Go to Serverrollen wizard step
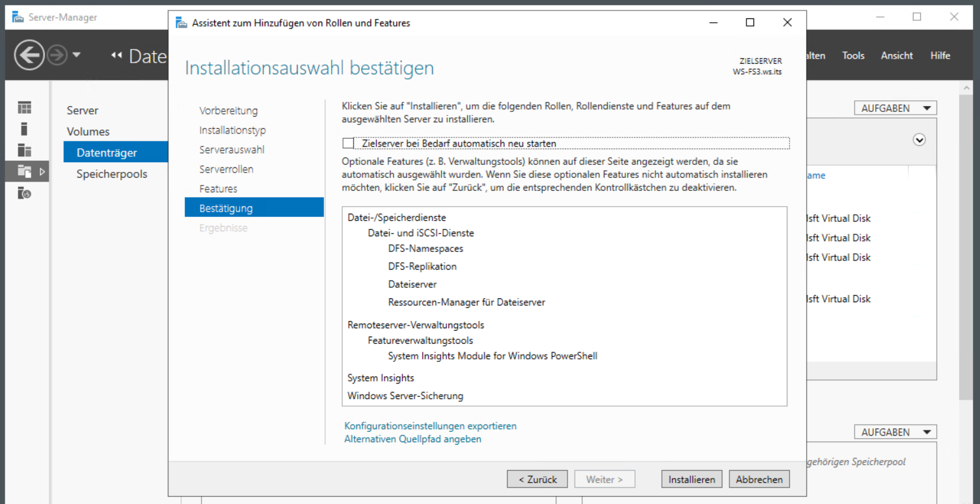 226,169
